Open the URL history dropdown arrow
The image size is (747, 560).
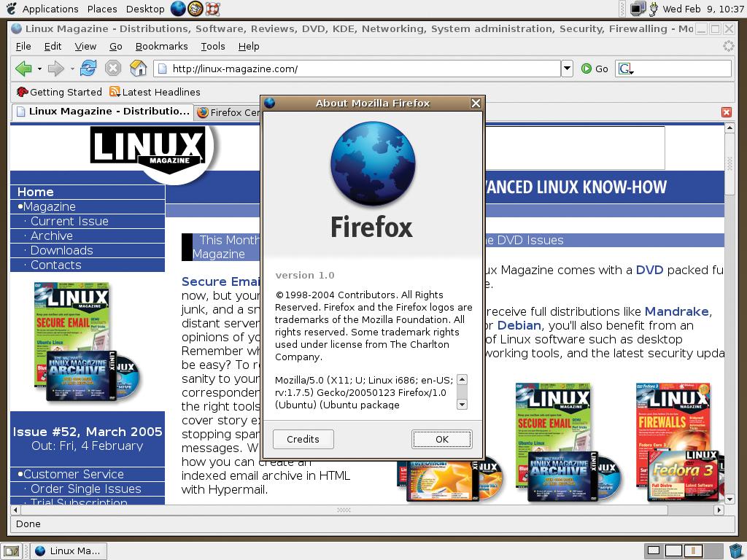pyautogui.click(x=567, y=69)
